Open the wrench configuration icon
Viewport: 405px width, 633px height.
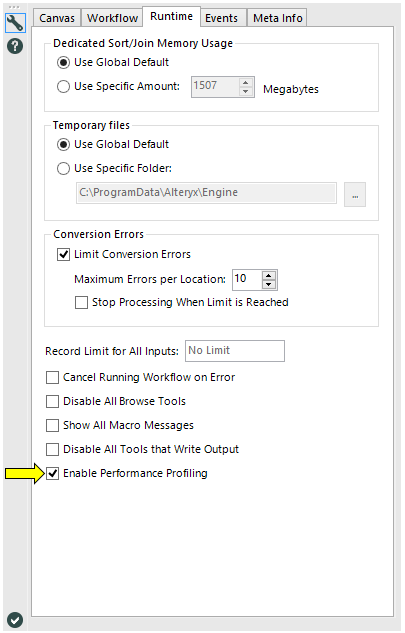pos(15,23)
